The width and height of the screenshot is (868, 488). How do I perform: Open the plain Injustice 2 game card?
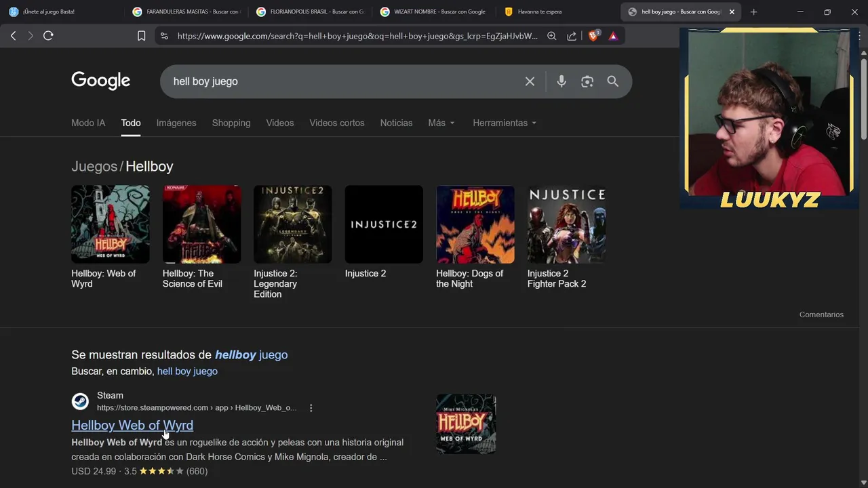point(384,232)
